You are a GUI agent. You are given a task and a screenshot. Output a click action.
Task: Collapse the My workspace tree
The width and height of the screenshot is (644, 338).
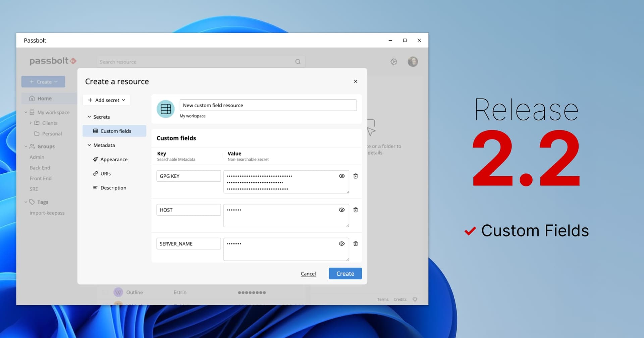point(26,112)
